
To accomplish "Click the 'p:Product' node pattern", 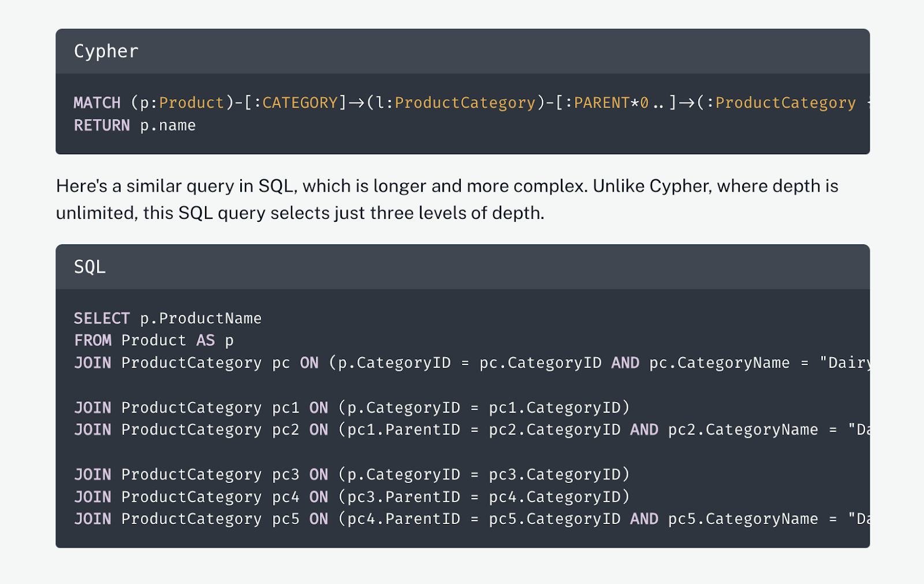I will click(182, 103).
